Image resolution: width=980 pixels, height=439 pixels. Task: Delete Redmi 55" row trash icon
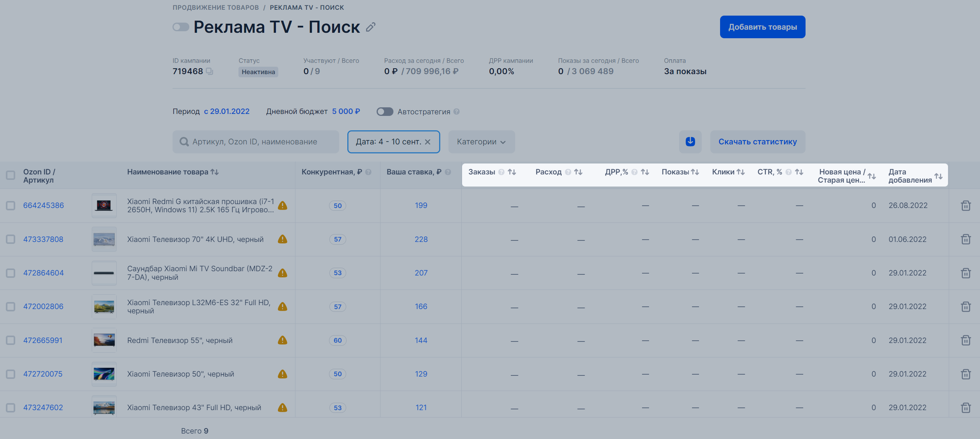tap(966, 340)
